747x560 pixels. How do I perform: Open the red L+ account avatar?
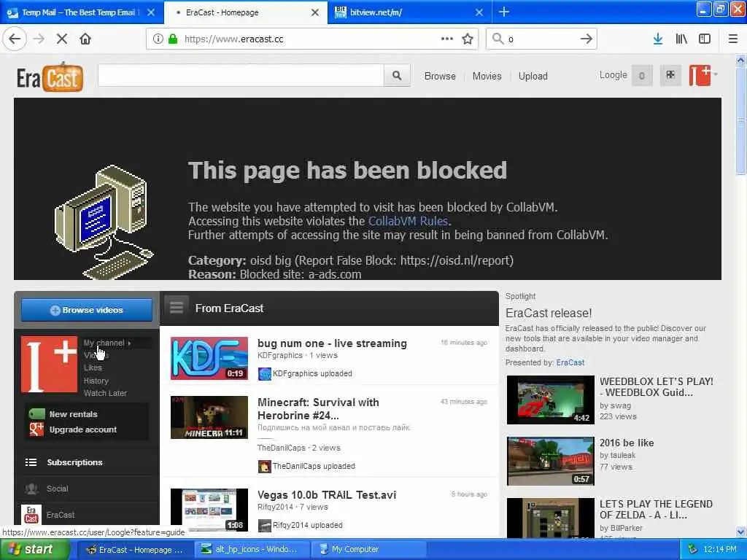coord(700,75)
